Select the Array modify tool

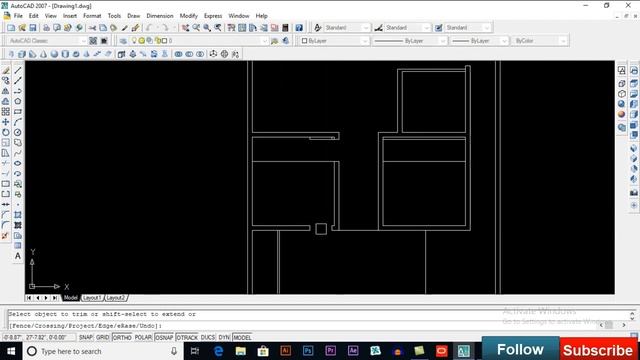click(x=6, y=111)
